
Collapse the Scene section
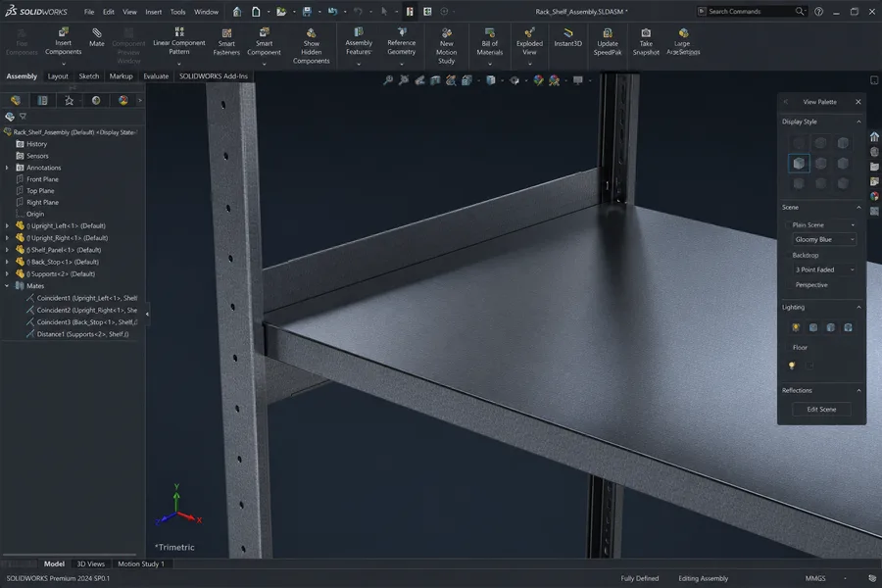click(x=858, y=207)
